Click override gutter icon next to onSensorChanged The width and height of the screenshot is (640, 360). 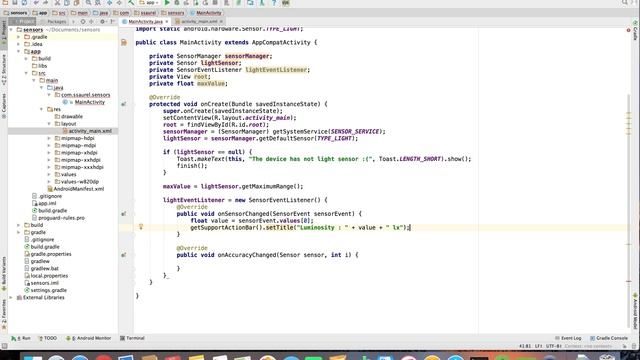(124, 214)
